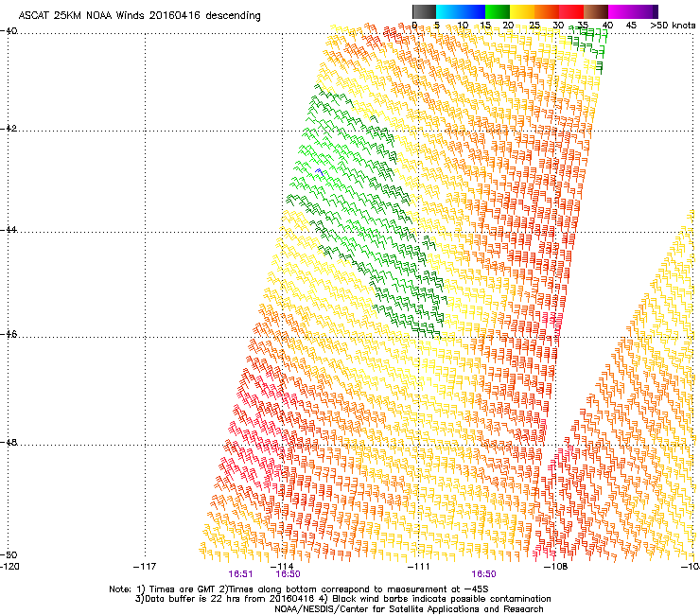
Task: Click the blue 5-15 knots legend swatch
Action: click(461, 11)
